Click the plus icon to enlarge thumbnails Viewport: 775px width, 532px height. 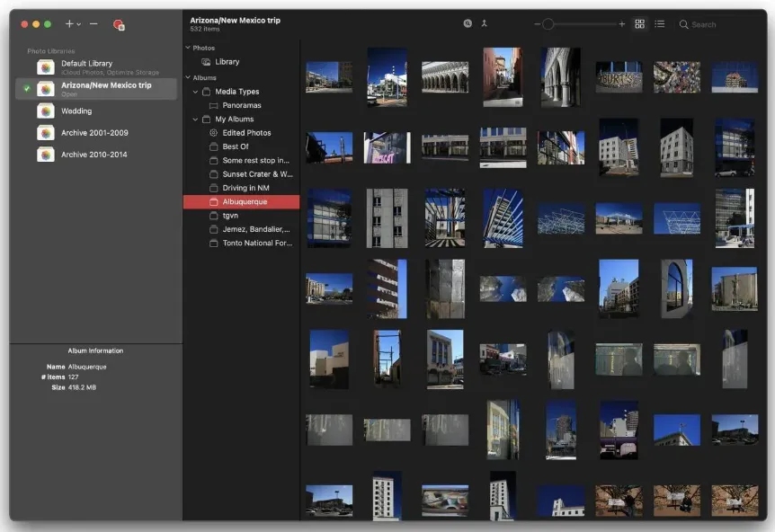[x=622, y=24]
